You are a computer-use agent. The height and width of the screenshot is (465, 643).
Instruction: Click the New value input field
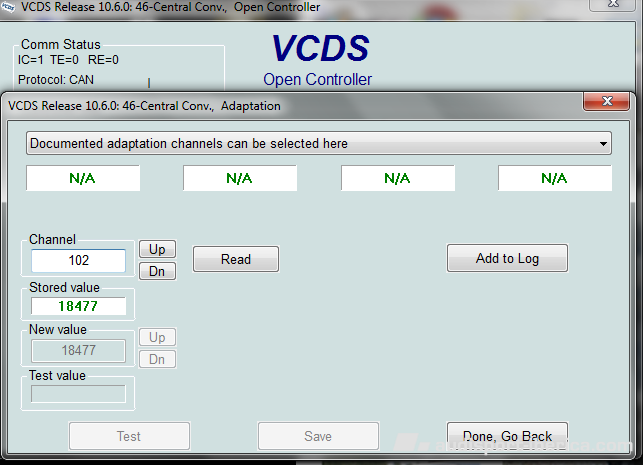point(78,351)
